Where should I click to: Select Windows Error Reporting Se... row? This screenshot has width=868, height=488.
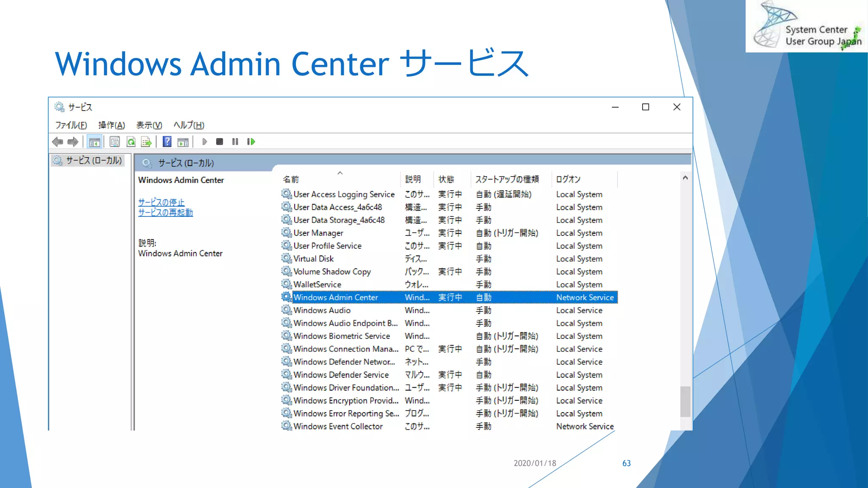point(449,413)
